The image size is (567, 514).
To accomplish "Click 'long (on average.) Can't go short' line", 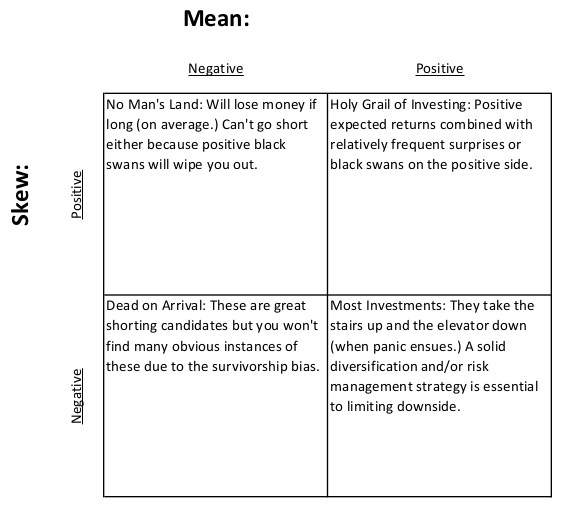I will [207, 125].
